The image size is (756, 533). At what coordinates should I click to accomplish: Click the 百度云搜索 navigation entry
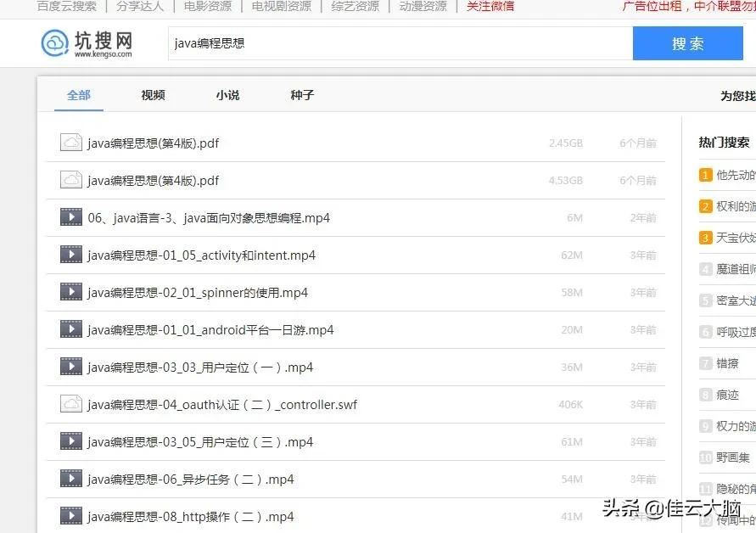click(x=66, y=6)
